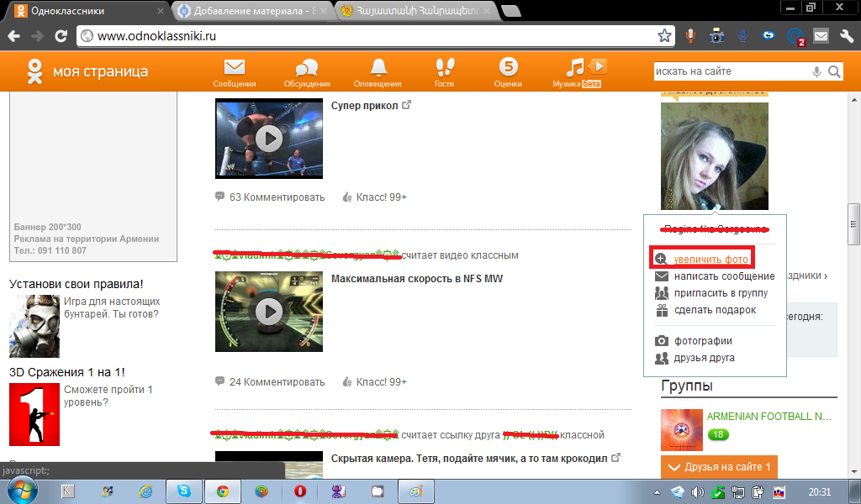Select пригласить в группу in popup menu
Screen dimensions: 861x504
pyautogui.click(x=721, y=293)
